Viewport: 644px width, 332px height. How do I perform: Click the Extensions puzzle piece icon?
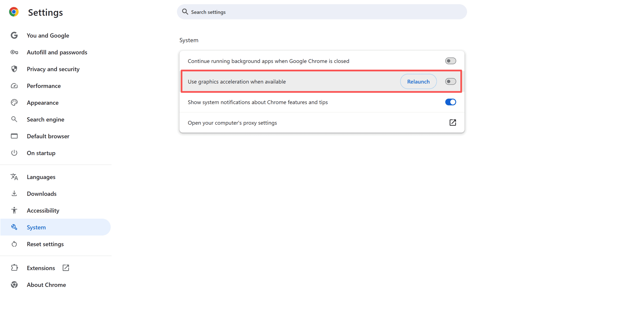(14, 268)
